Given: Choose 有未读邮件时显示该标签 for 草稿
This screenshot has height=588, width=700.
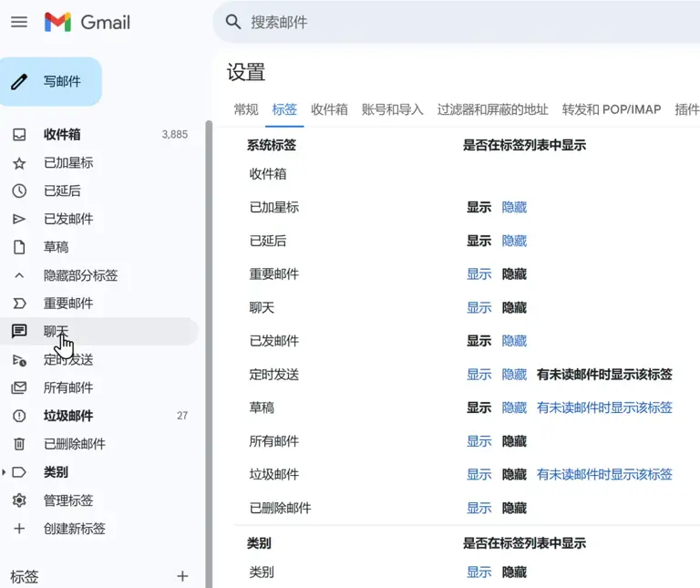Looking at the screenshot, I should (604, 408).
